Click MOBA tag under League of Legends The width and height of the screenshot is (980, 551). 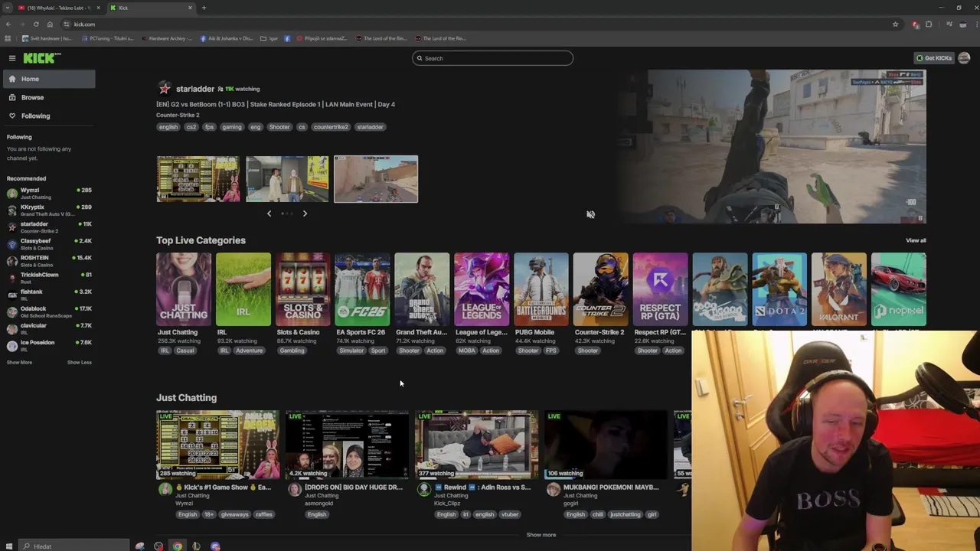pyautogui.click(x=466, y=350)
